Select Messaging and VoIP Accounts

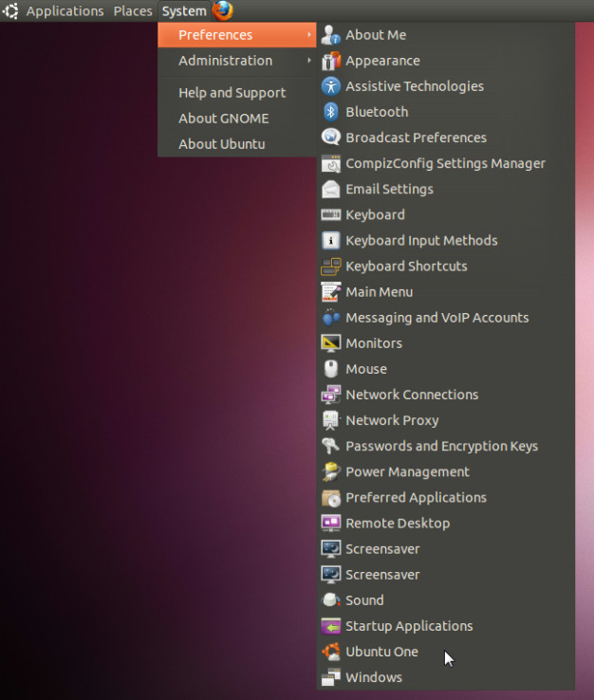tap(446, 318)
